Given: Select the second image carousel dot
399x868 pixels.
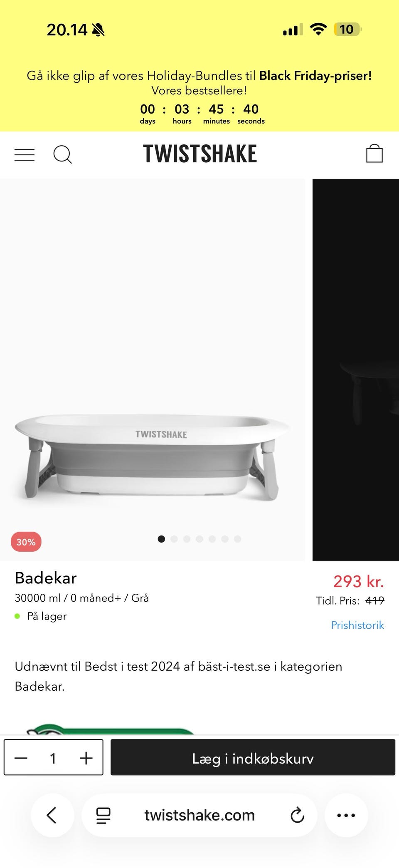Looking at the screenshot, I should [174, 539].
